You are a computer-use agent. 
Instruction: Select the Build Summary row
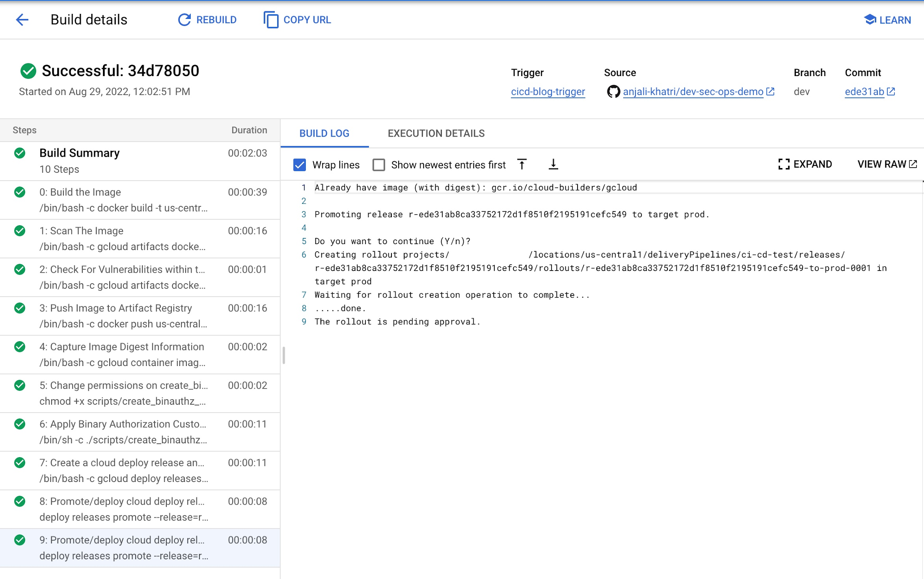tap(140, 161)
